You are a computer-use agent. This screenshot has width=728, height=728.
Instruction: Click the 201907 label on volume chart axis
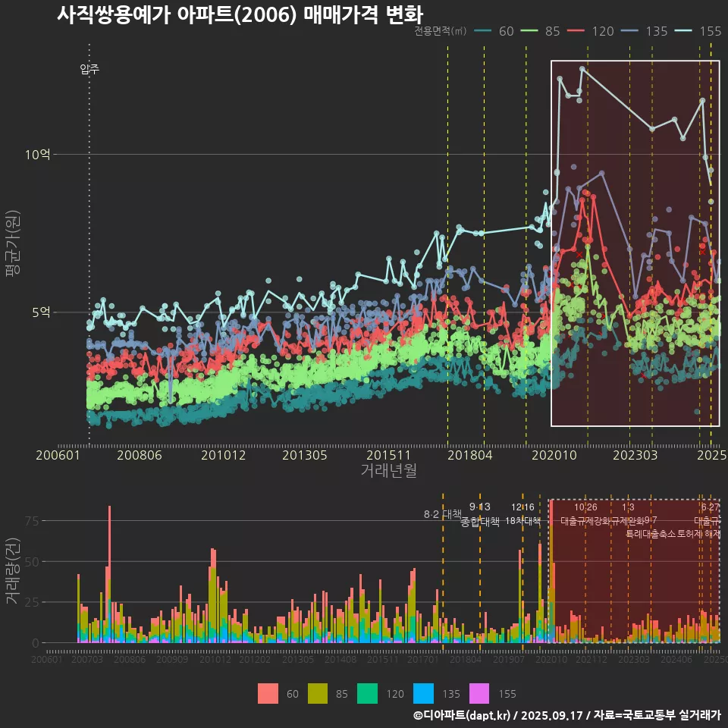(508, 659)
